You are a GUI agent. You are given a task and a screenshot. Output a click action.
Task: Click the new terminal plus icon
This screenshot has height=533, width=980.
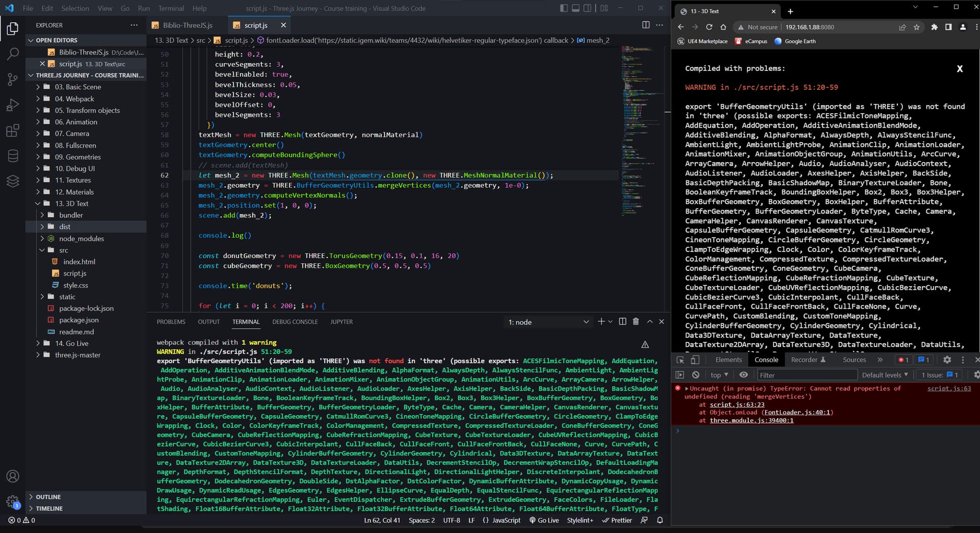click(x=601, y=321)
